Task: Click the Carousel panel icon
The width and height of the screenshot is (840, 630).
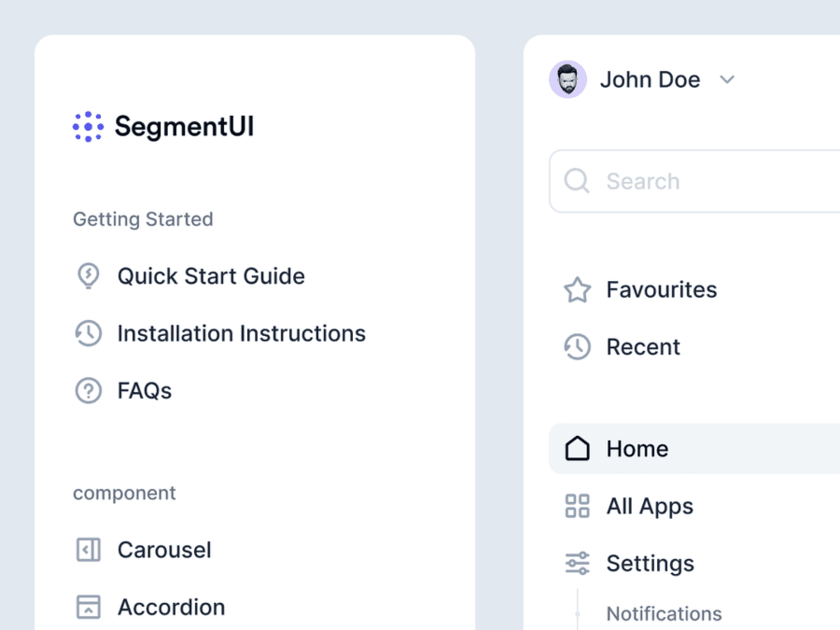Action: (88, 550)
